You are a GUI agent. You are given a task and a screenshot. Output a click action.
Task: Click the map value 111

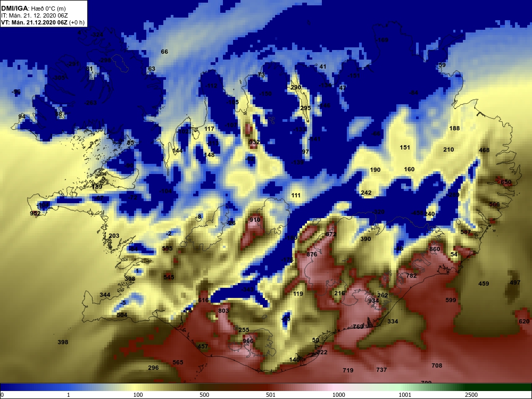[296, 195]
